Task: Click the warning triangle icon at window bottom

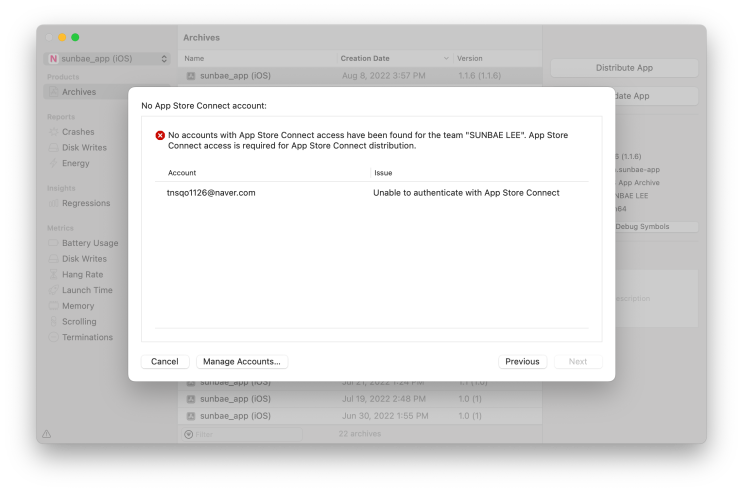Action: click(46, 434)
